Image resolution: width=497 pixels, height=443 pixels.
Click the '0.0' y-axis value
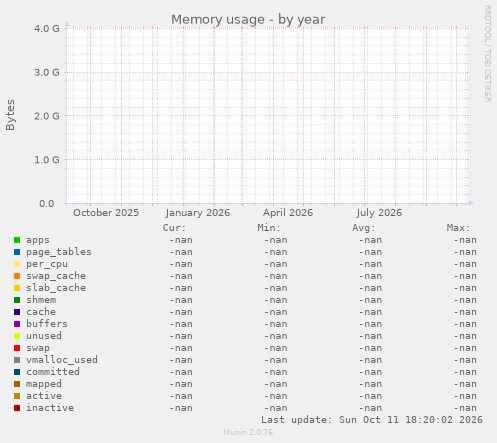pyautogui.click(x=47, y=204)
